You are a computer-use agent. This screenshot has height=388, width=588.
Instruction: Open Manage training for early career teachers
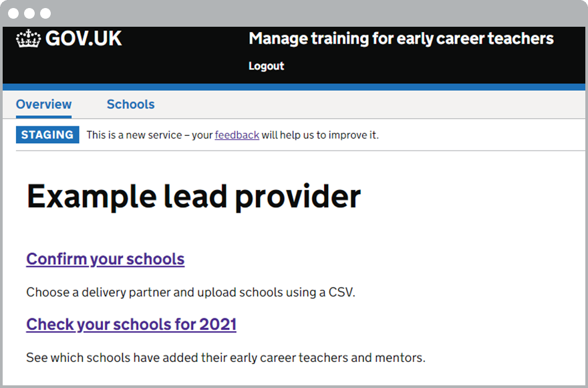pyautogui.click(x=401, y=39)
